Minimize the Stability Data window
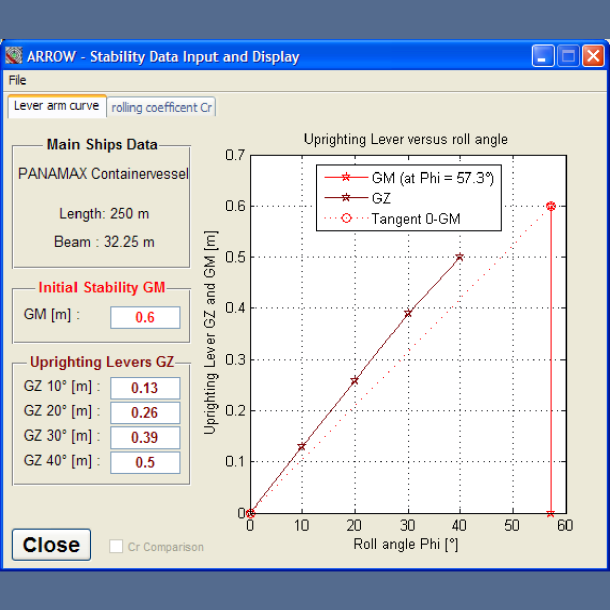The width and height of the screenshot is (610, 610). 543,56
